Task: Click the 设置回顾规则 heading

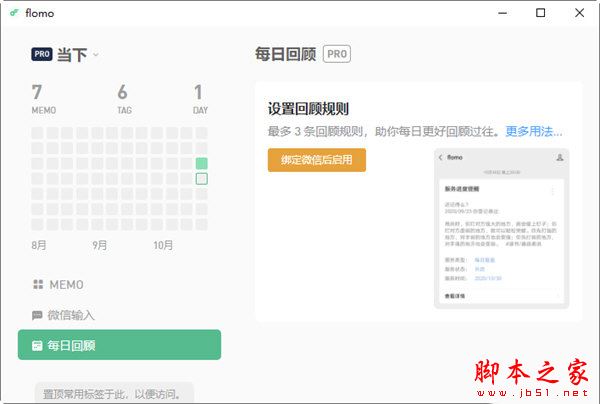Action: coord(308,109)
